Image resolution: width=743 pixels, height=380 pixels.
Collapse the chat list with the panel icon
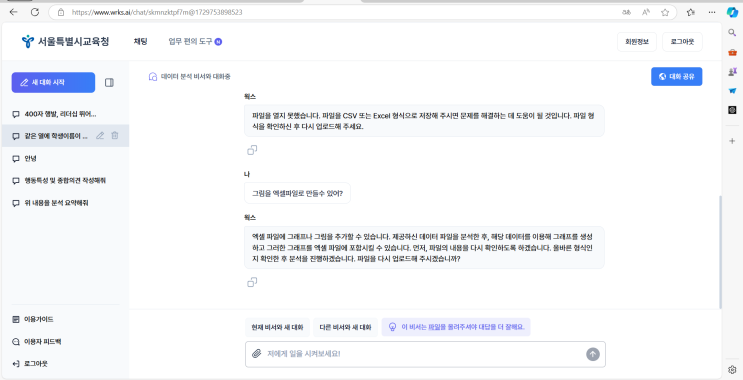[x=109, y=82]
